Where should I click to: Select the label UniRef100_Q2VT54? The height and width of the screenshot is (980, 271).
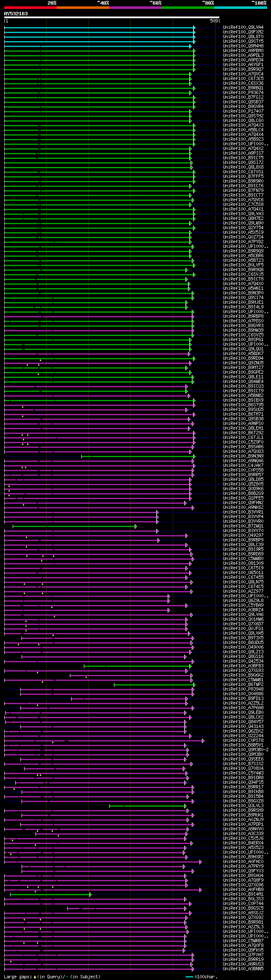click(x=243, y=228)
